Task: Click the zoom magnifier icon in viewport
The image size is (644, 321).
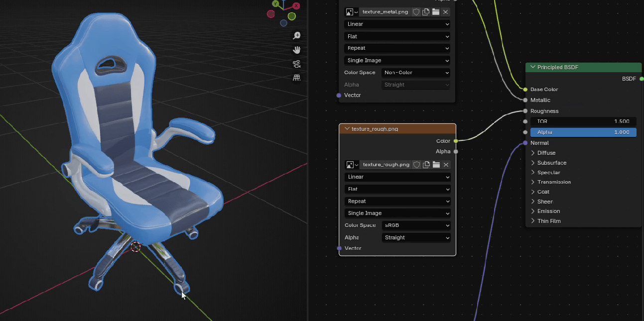Action: point(297,36)
